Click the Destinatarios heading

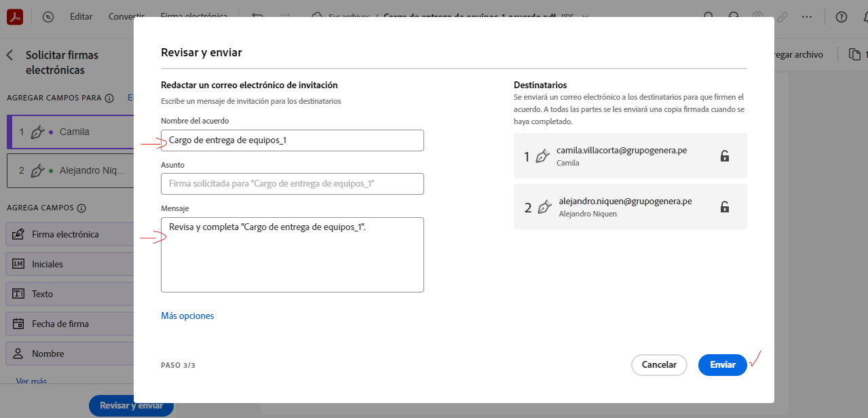tap(540, 85)
